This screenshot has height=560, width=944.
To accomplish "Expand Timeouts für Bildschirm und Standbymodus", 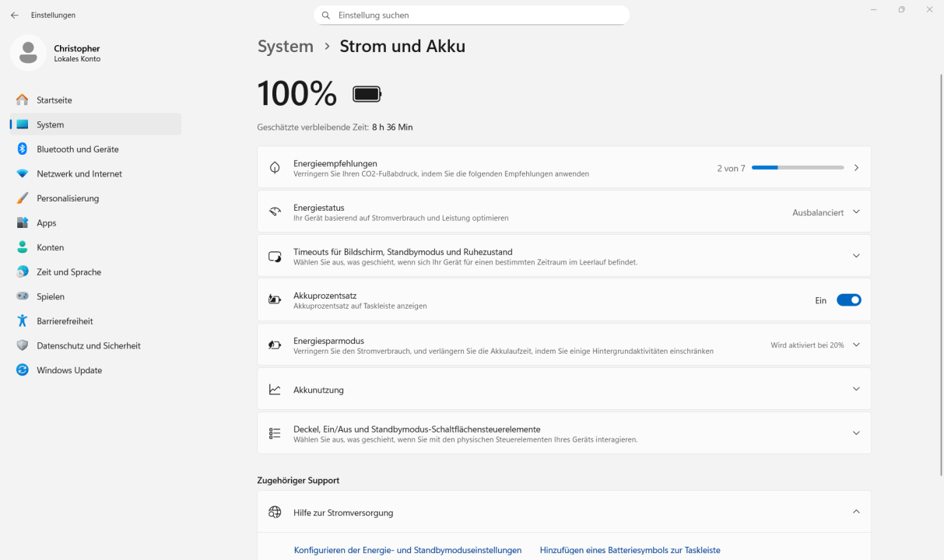I will point(856,255).
